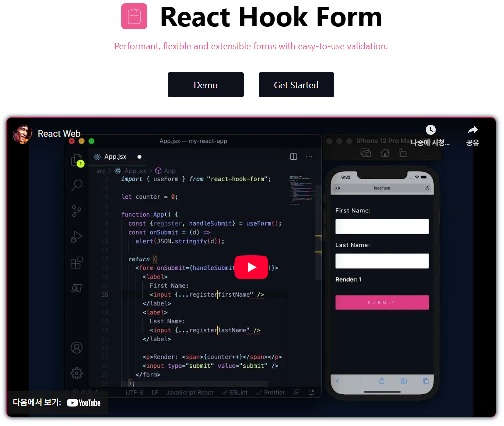Click the localhost address bar
This screenshot has width=504, height=426.
coord(382,188)
